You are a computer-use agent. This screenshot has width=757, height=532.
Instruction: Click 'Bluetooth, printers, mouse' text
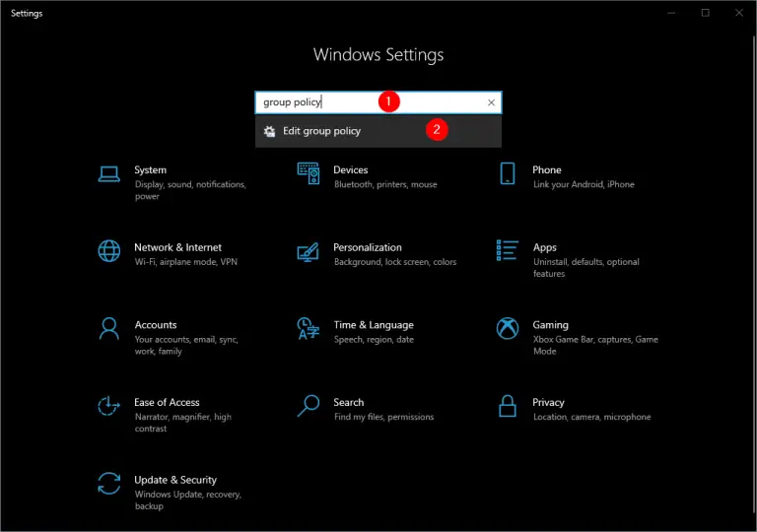point(385,184)
